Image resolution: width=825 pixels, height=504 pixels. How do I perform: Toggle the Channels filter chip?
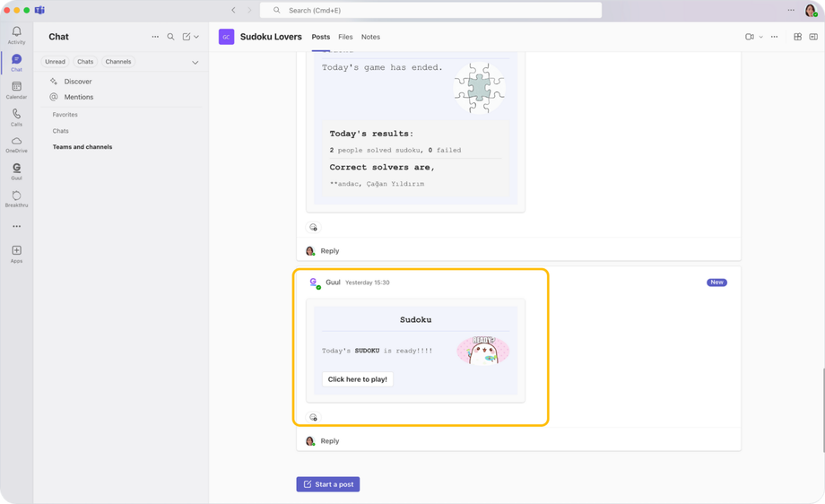118,62
